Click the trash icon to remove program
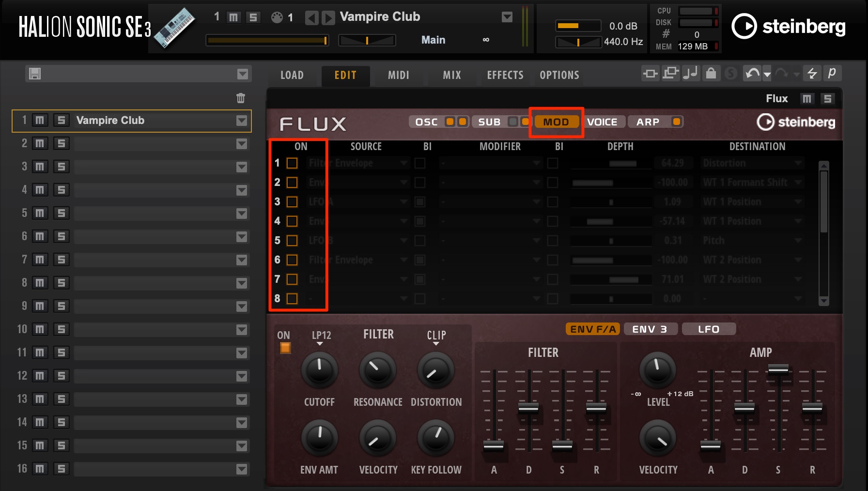 click(x=241, y=98)
